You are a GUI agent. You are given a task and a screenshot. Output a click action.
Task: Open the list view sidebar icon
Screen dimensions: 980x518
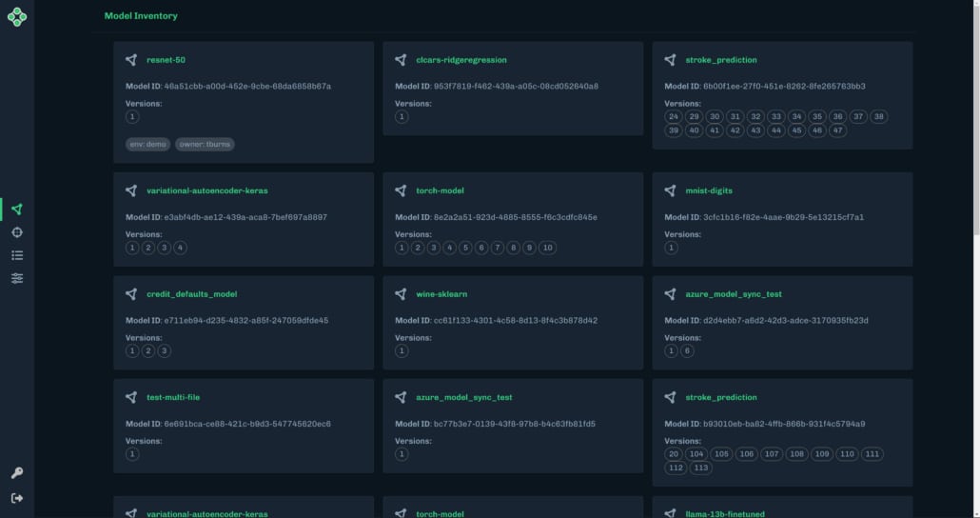coord(17,255)
